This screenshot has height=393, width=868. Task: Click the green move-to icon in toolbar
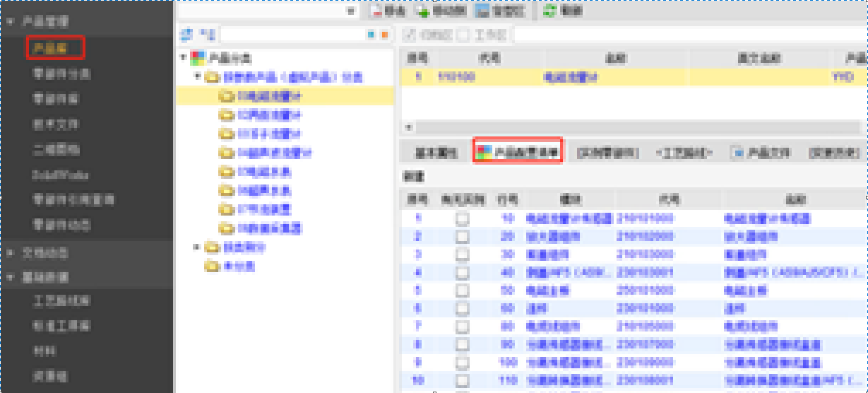422,11
